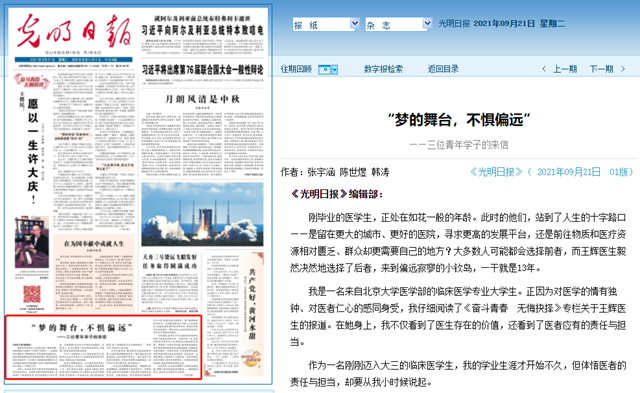
Task: Click the 2021年09月21日 date link
Action: [x=569, y=172]
